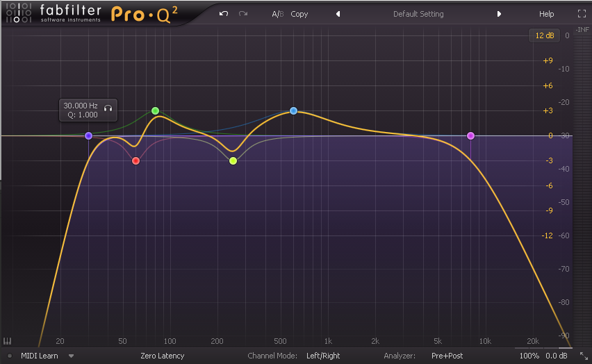
Task: Go to next preset
Action: pos(499,14)
